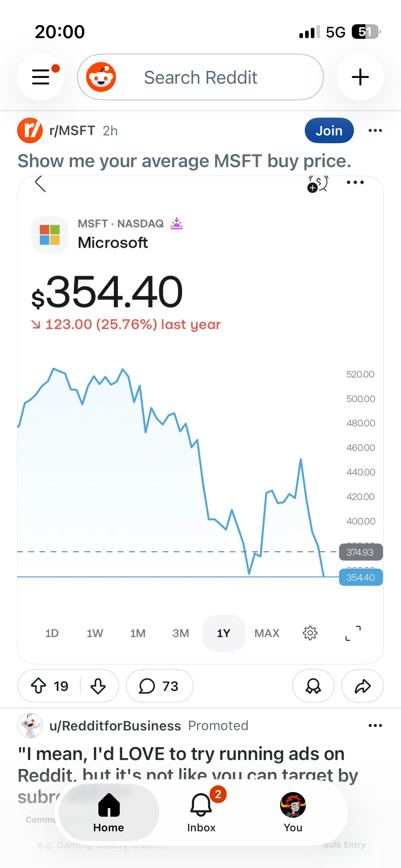
Task: Open promoted post three-dot options
Action: (375, 725)
